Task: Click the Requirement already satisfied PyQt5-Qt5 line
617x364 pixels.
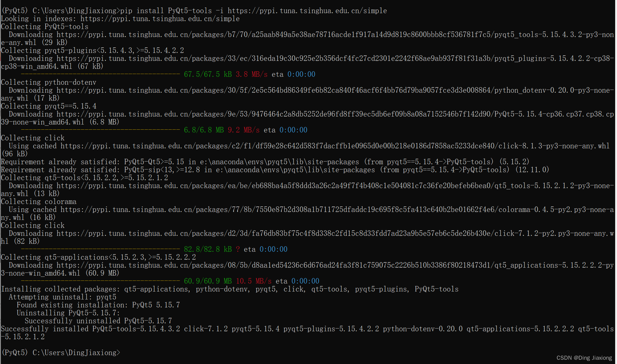Action: [x=214, y=162]
